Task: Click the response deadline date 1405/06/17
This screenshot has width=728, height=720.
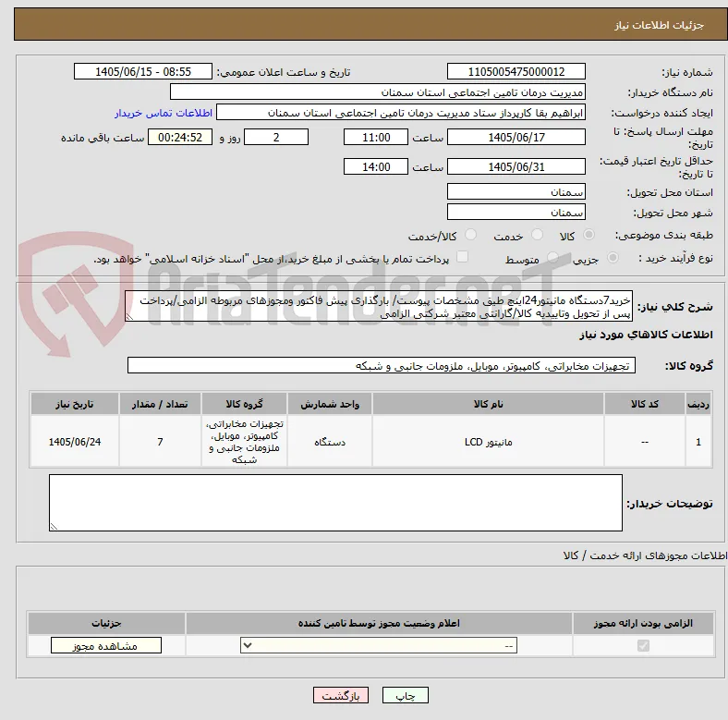Action: pos(516,137)
